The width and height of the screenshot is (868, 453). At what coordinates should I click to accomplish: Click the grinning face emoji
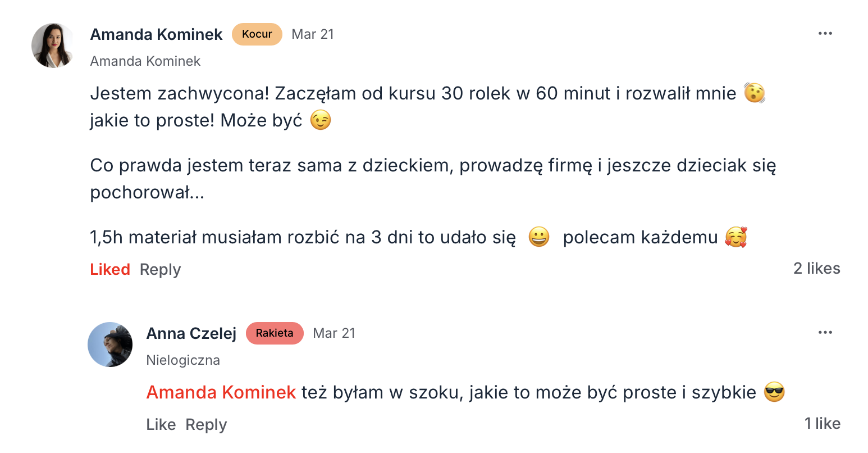point(539,237)
